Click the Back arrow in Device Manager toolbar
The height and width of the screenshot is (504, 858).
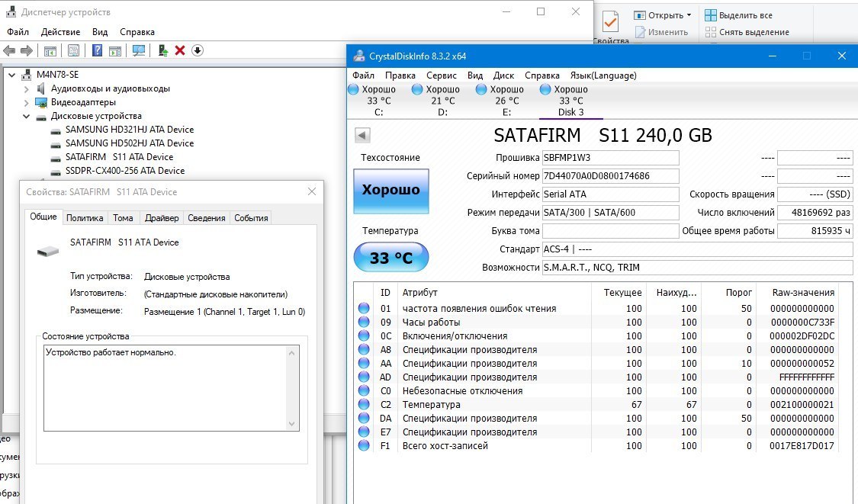[9, 50]
